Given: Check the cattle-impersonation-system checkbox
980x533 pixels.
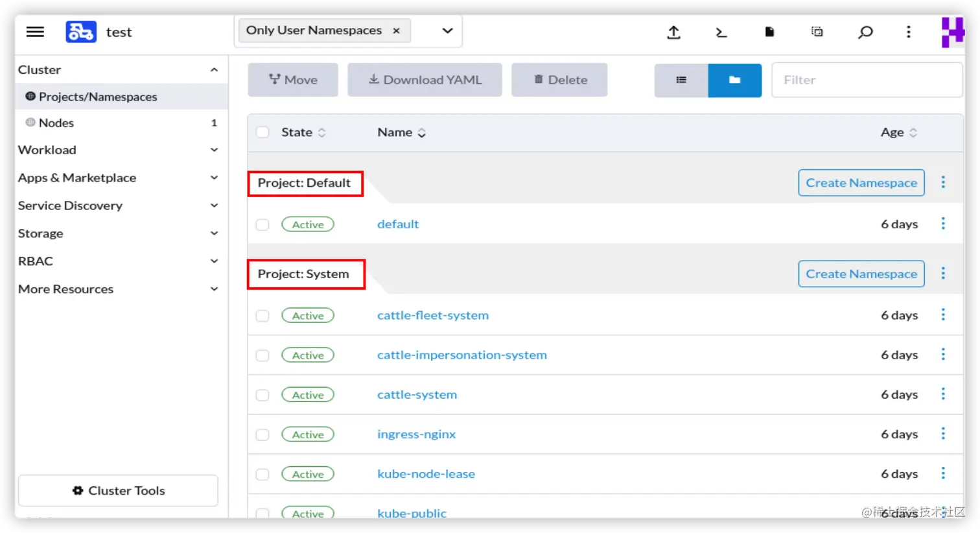Looking at the screenshot, I should pos(262,355).
